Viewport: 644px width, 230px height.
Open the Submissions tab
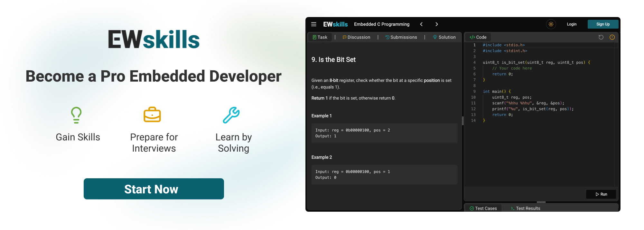(401, 37)
